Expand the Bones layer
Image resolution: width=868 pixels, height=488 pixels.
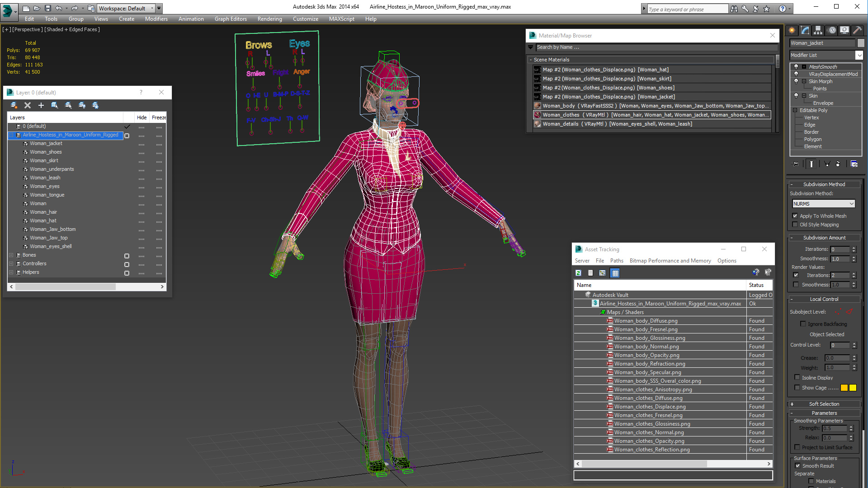[x=11, y=255]
